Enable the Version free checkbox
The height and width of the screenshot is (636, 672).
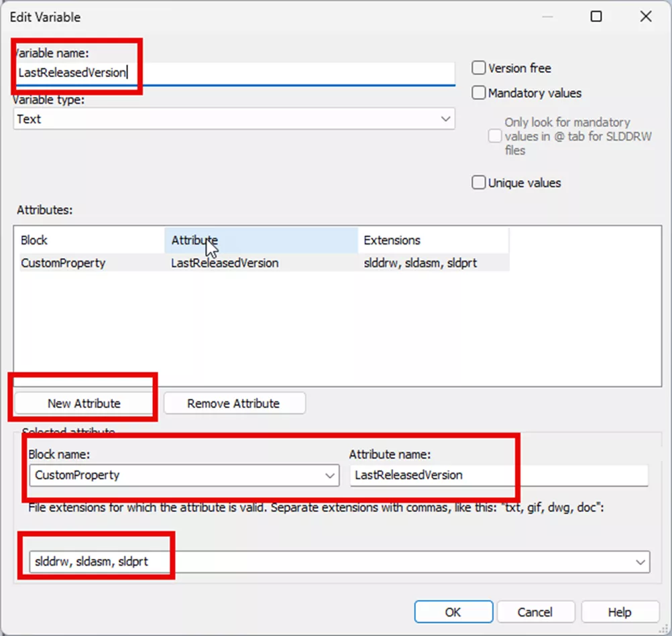pos(479,68)
